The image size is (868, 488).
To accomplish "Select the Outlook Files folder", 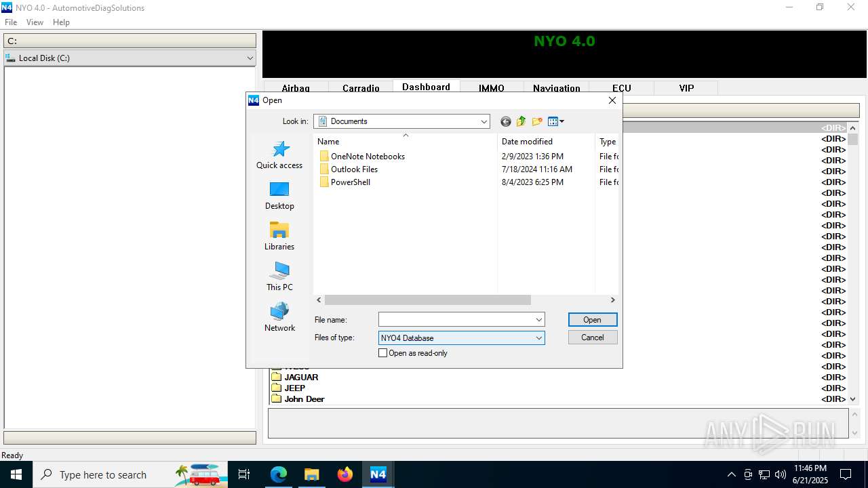I will coord(348,169).
